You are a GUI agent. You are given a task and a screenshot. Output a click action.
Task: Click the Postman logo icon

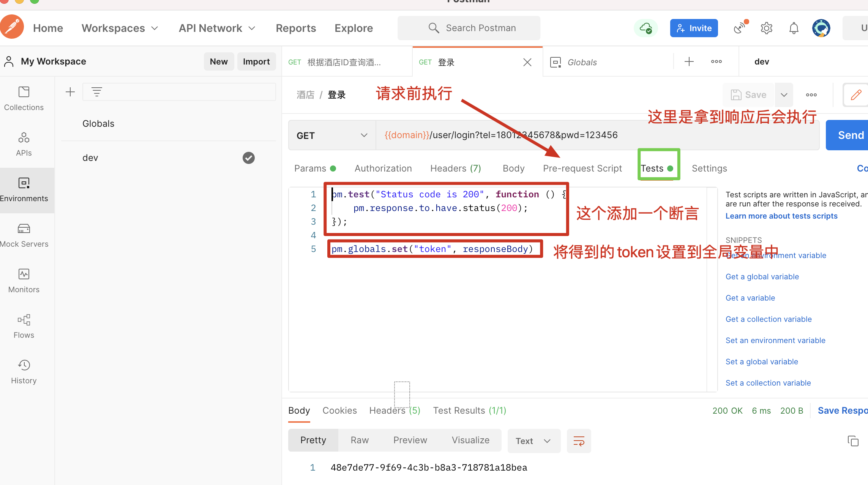pos(11,27)
